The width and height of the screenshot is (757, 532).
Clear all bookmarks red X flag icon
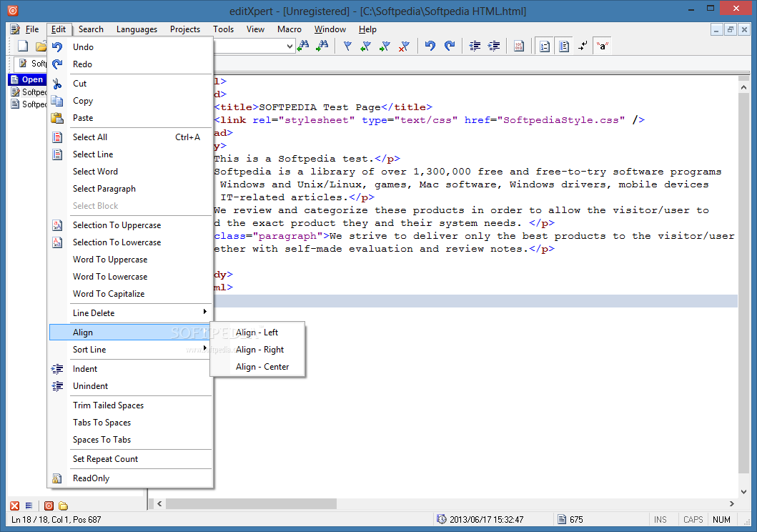[404, 46]
